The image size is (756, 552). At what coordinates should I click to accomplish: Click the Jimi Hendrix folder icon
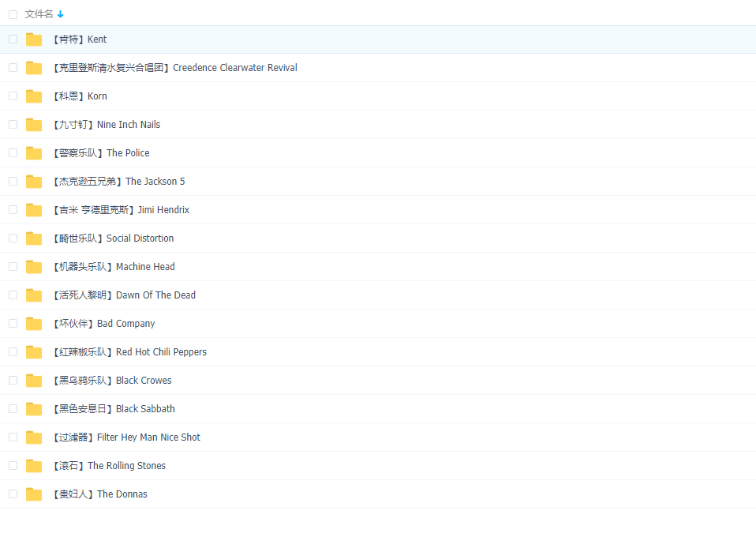[34, 210]
